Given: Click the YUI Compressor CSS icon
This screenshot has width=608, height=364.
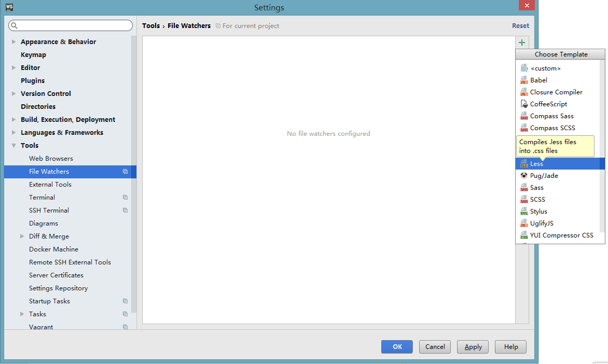Looking at the screenshot, I should pyautogui.click(x=524, y=235).
